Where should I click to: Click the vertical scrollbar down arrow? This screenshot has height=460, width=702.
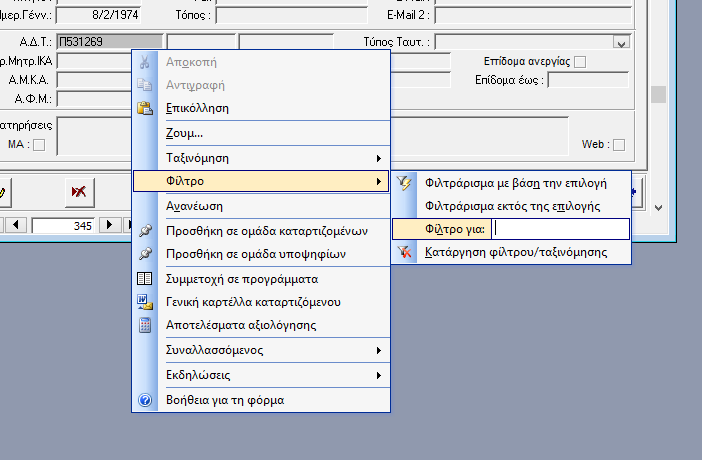pyautogui.click(x=657, y=206)
